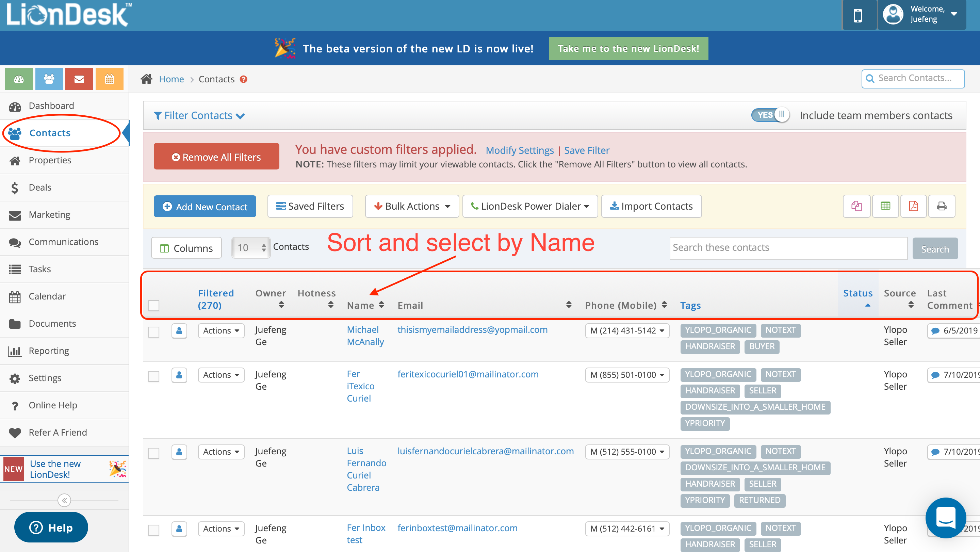The height and width of the screenshot is (552, 980).
Task: Open LionDesk Power Dialer dropdown
Action: [530, 206]
